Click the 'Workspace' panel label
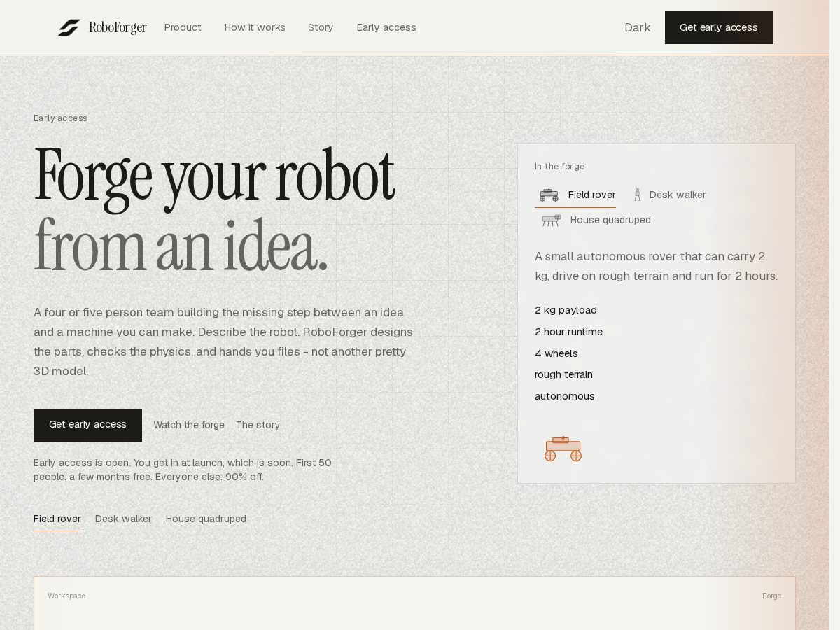 66,596
